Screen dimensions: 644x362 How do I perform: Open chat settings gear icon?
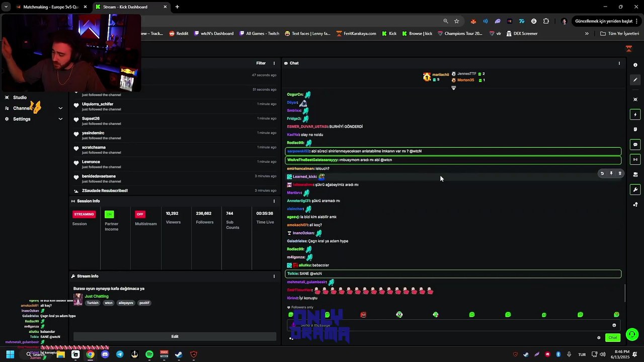tap(599, 338)
